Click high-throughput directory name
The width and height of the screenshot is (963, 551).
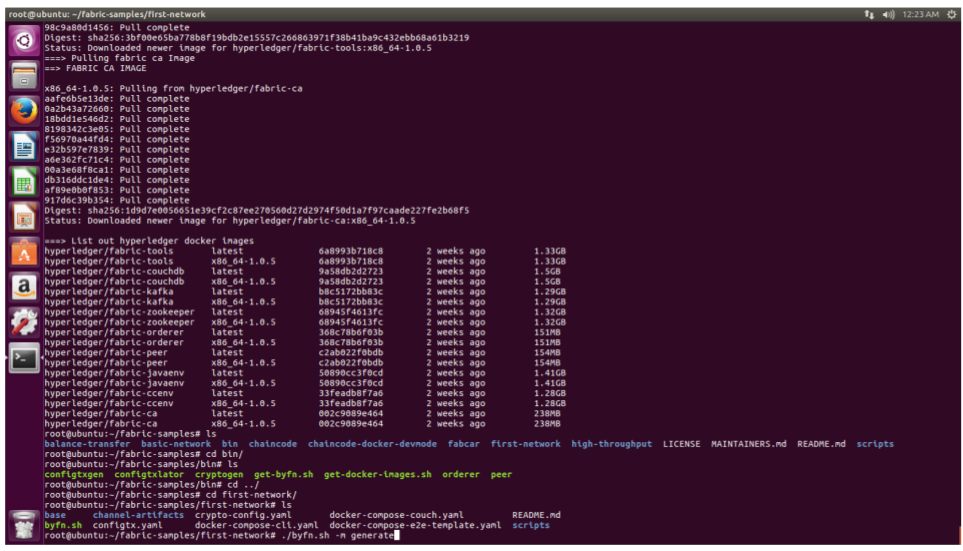[612, 444]
